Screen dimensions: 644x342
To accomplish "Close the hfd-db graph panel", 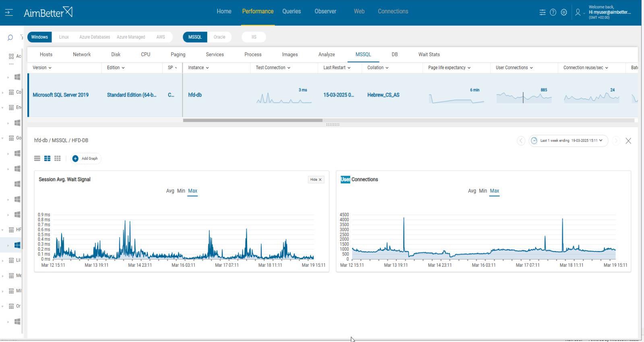I will (628, 141).
